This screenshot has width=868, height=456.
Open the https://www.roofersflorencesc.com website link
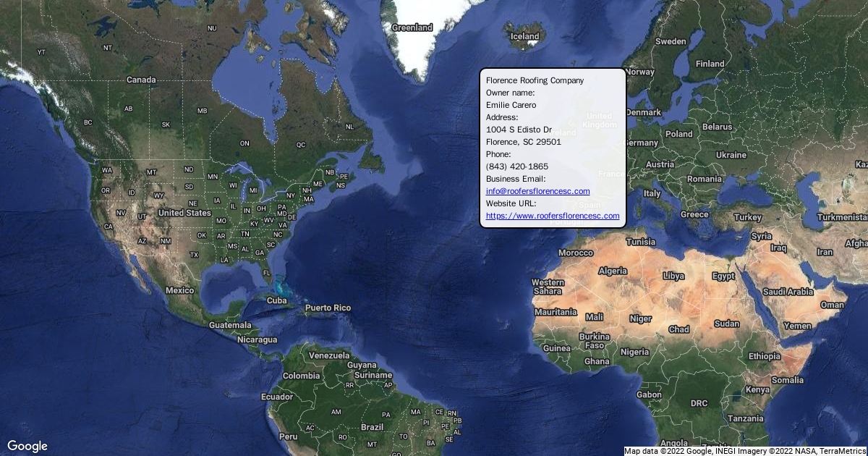(x=553, y=216)
